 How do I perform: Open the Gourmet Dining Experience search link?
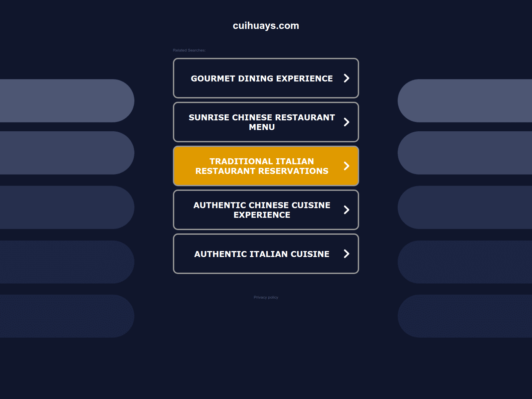coord(262,78)
